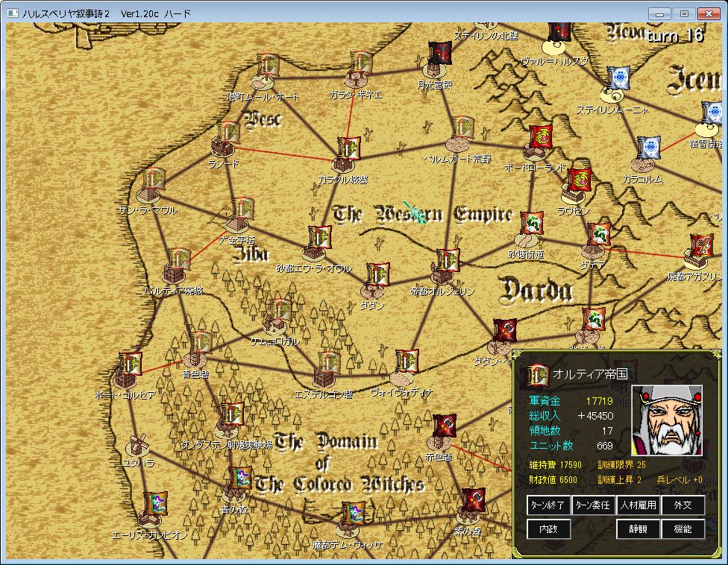Screen dimensions: 728x565
Task: Click the turn 16 counter
Action: [675, 35]
